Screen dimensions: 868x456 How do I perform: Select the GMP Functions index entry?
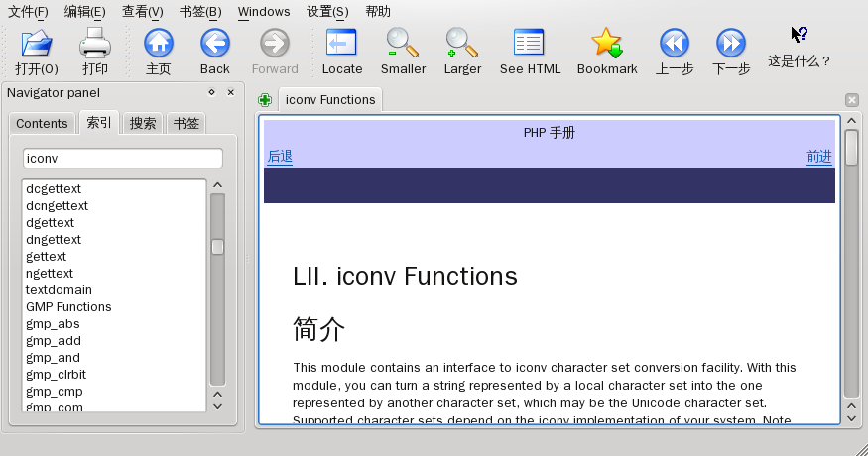pyautogui.click(x=68, y=307)
